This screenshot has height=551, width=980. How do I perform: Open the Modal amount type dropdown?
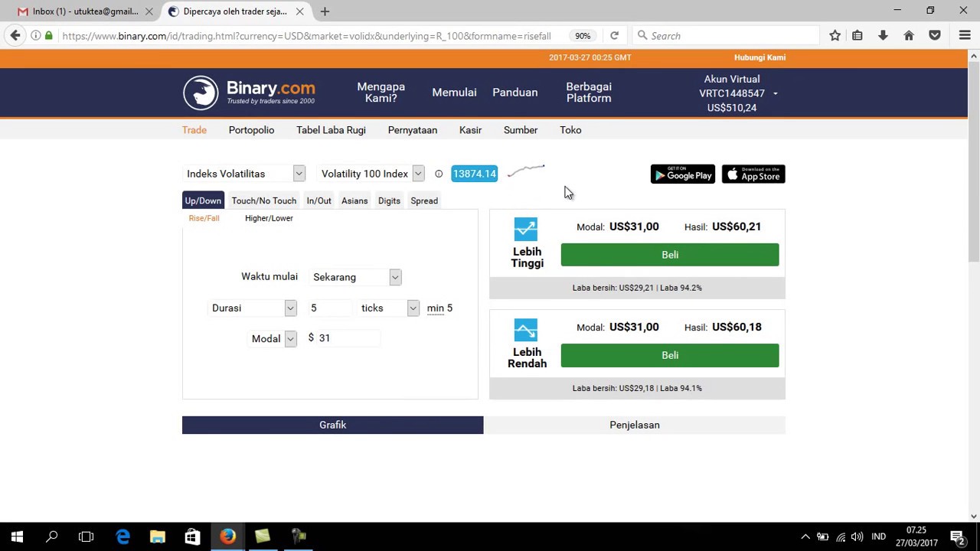click(x=273, y=338)
